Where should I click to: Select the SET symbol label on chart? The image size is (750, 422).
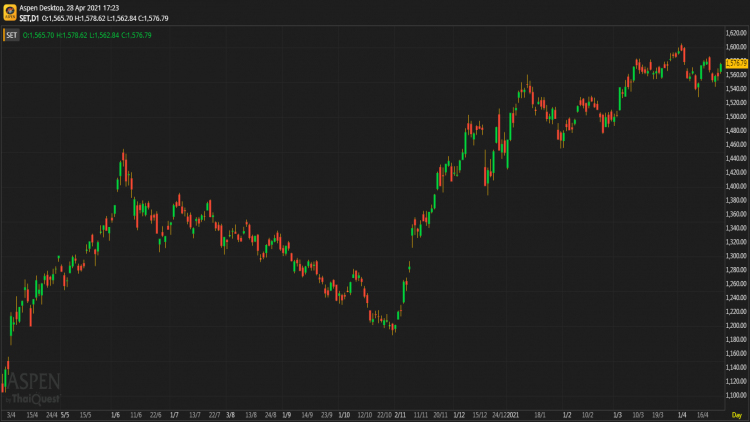coord(11,35)
